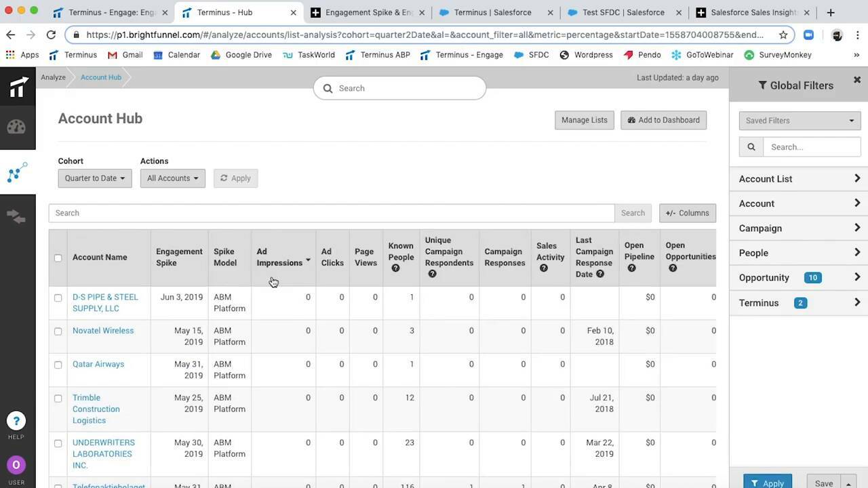Open the Analyze network icon in sidebar

[17, 173]
